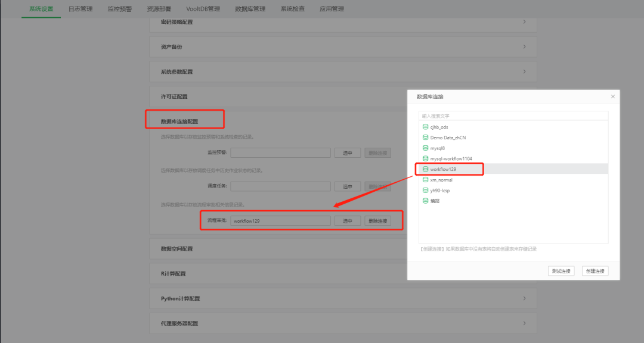Click 删除连接 button for 流程审批
The width and height of the screenshot is (644, 343).
(378, 221)
